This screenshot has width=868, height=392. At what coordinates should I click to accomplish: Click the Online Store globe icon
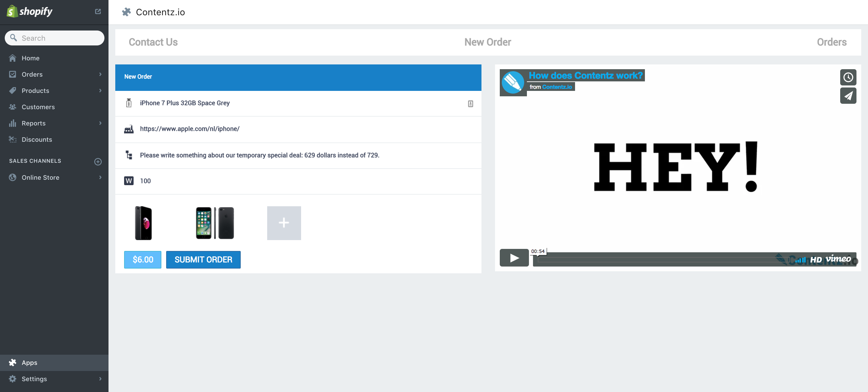[x=13, y=177]
